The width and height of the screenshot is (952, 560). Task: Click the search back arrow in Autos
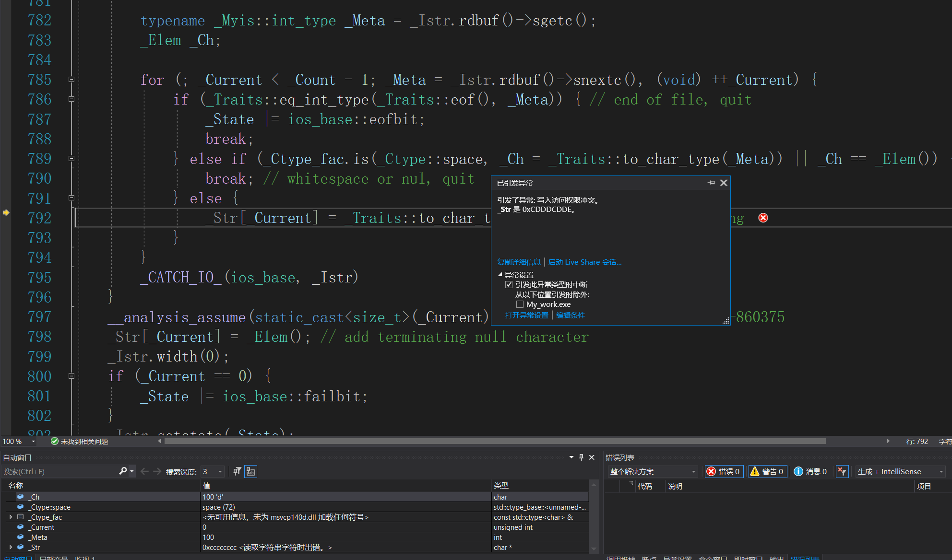click(144, 472)
